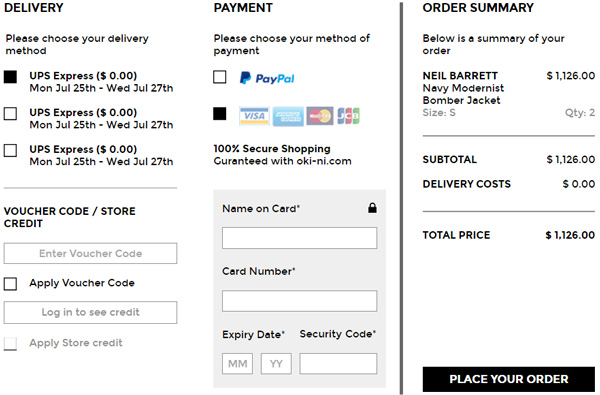Click the MM expiry month field
This screenshot has width=600, height=395.
click(x=237, y=364)
